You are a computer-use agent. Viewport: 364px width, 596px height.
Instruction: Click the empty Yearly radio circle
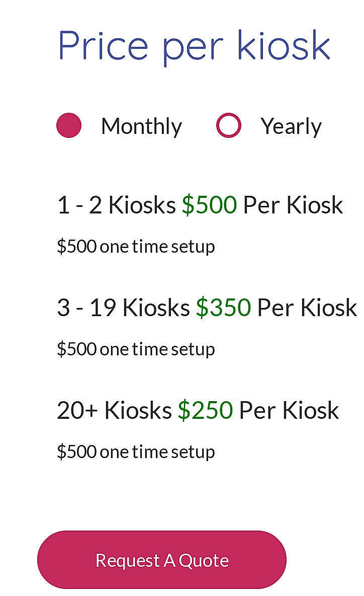pos(229,125)
